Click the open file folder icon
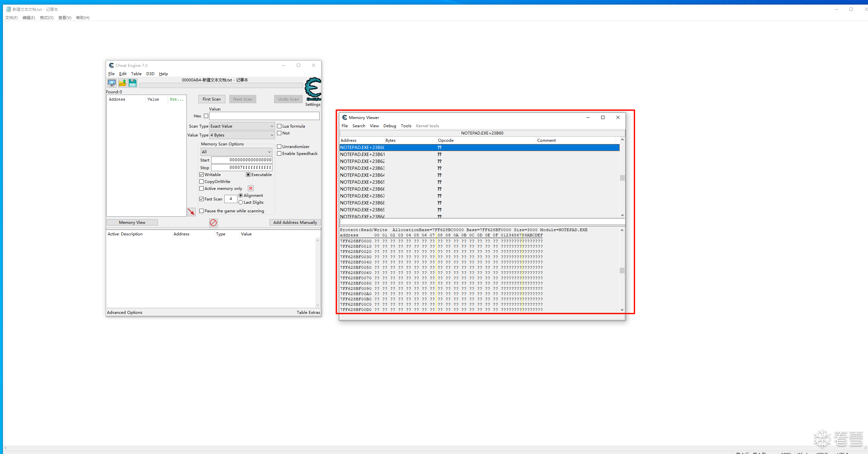 [x=122, y=83]
